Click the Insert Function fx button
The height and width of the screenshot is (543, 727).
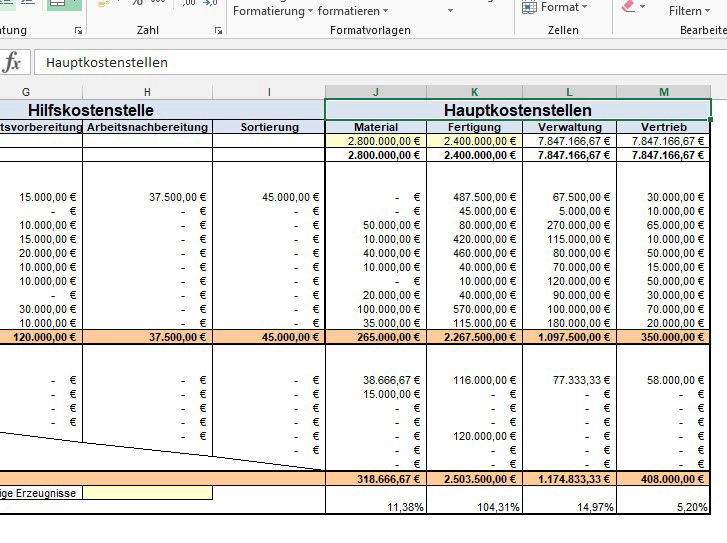(13, 62)
